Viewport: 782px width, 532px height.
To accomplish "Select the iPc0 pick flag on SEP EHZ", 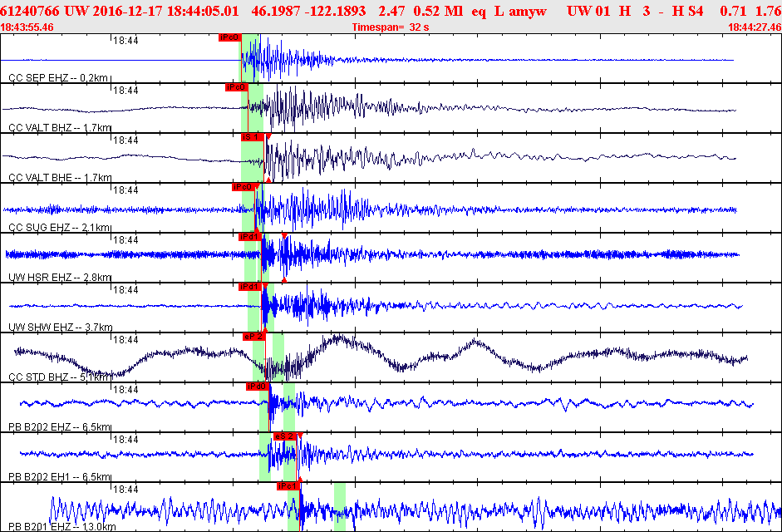I will click(229, 37).
